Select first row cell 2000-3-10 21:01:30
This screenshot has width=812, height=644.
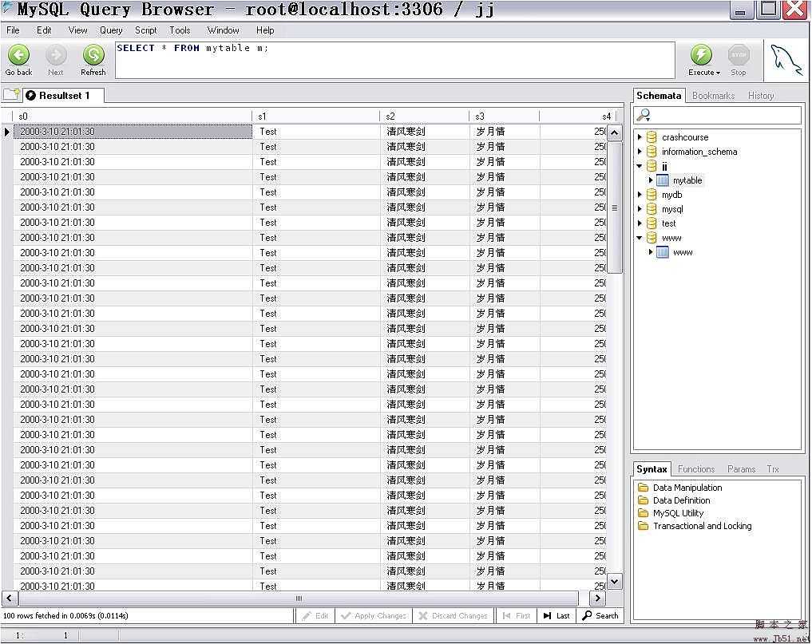point(133,132)
